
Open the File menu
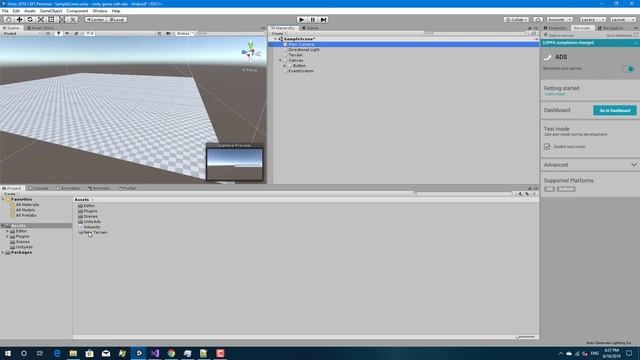pos(5,11)
